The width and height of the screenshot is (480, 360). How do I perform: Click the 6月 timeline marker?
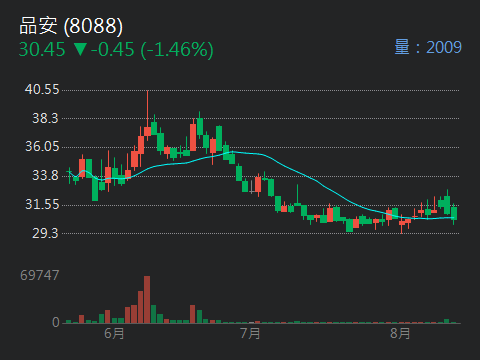pos(114,333)
